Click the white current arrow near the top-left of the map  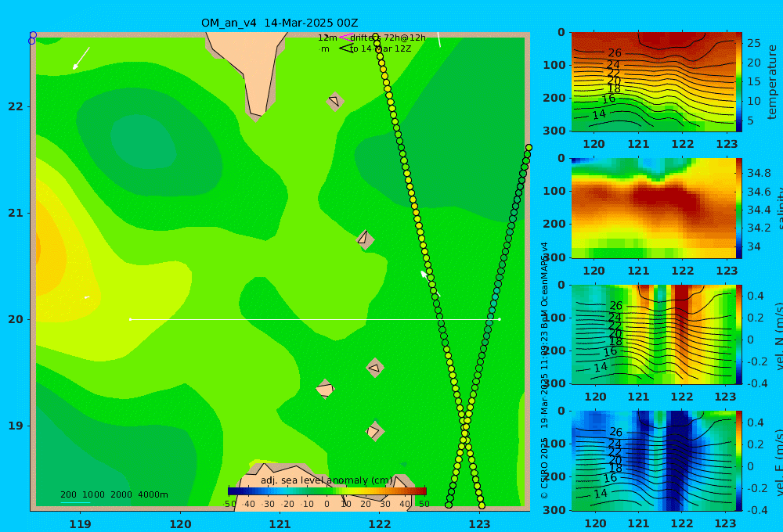[81, 59]
